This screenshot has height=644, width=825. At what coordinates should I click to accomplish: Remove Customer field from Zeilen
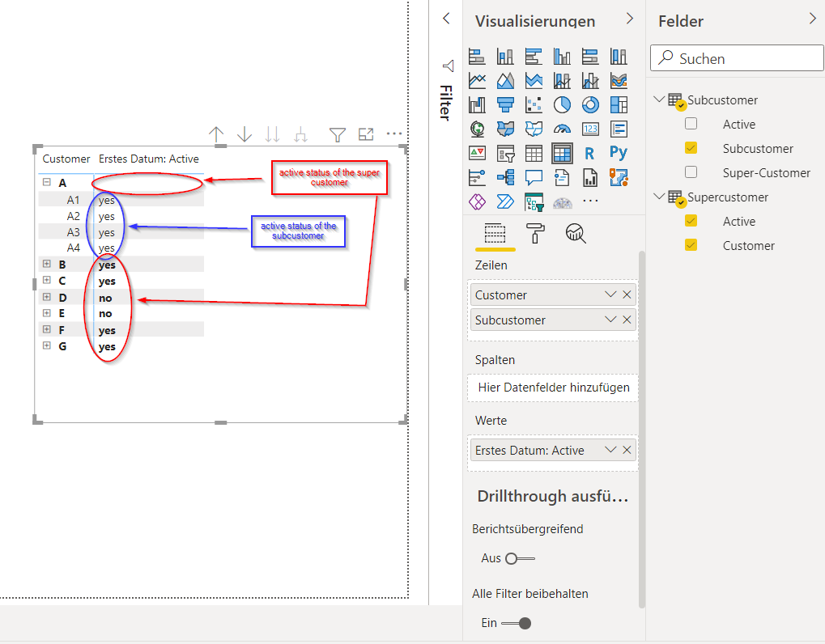coord(627,294)
